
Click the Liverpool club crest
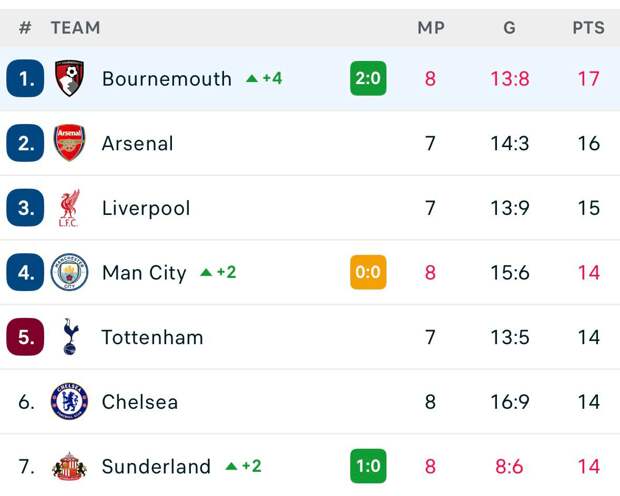coord(69,208)
